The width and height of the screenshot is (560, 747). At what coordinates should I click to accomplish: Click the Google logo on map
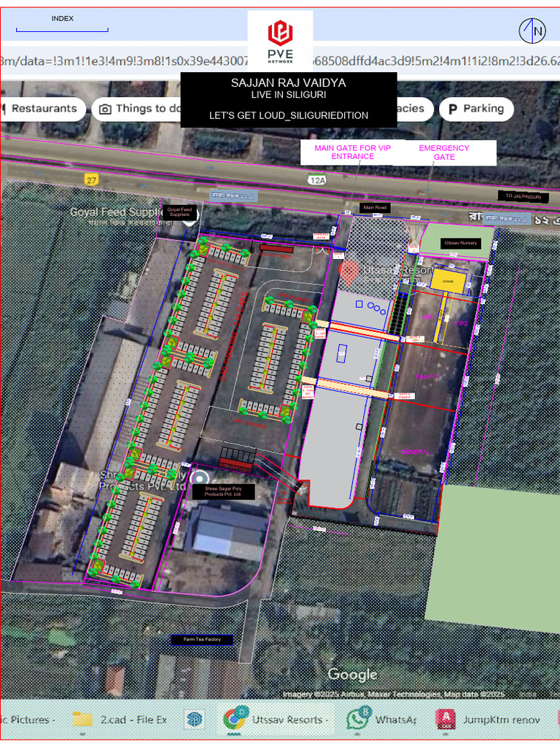(352, 674)
